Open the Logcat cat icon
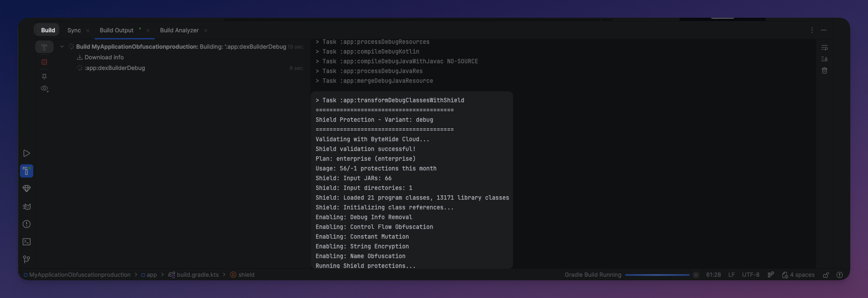 pyautogui.click(x=27, y=206)
